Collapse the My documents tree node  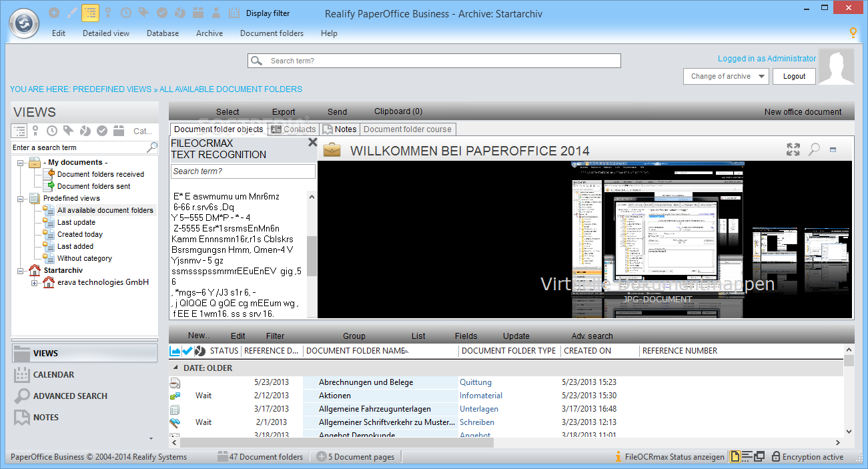click(19, 162)
